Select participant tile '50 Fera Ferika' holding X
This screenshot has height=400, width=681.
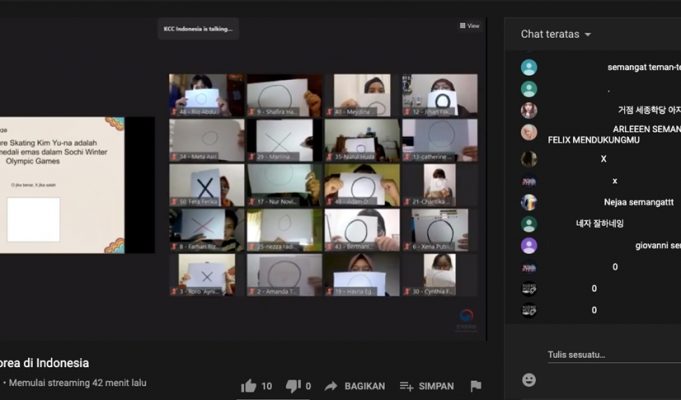point(207,185)
